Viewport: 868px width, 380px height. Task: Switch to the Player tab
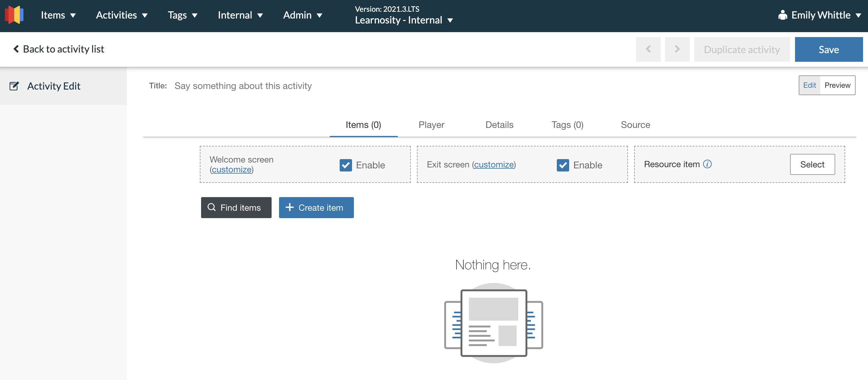[x=431, y=125]
